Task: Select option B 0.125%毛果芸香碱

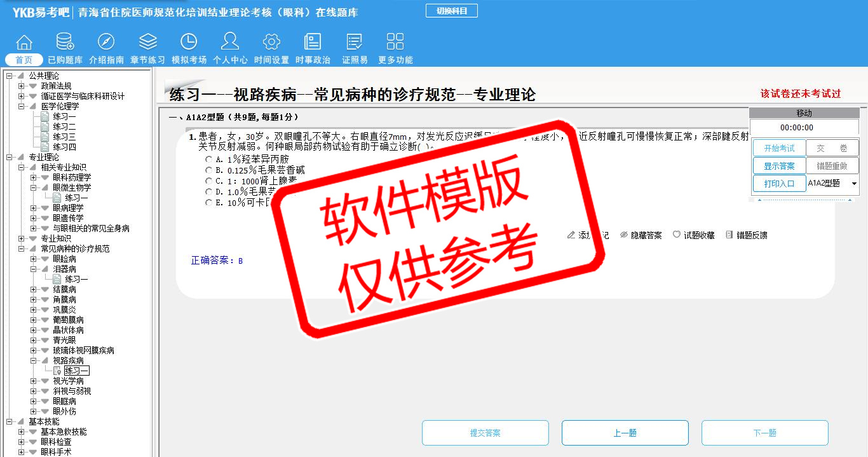Action: click(x=209, y=170)
